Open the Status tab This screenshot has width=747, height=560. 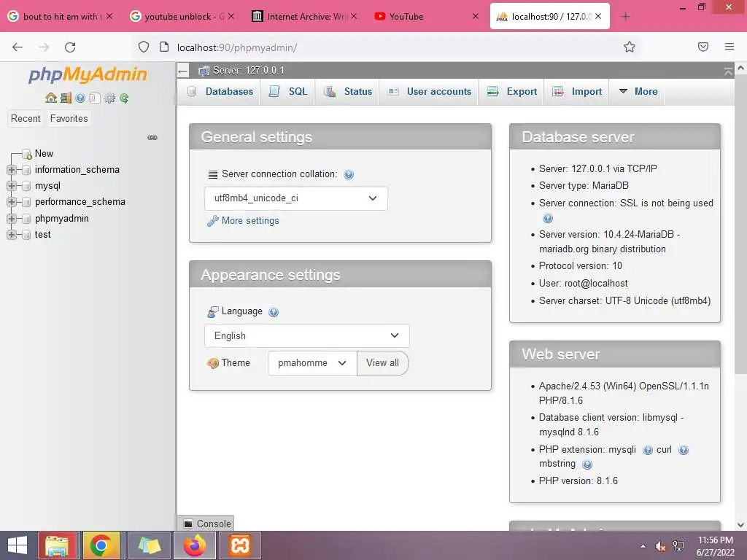[348, 91]
